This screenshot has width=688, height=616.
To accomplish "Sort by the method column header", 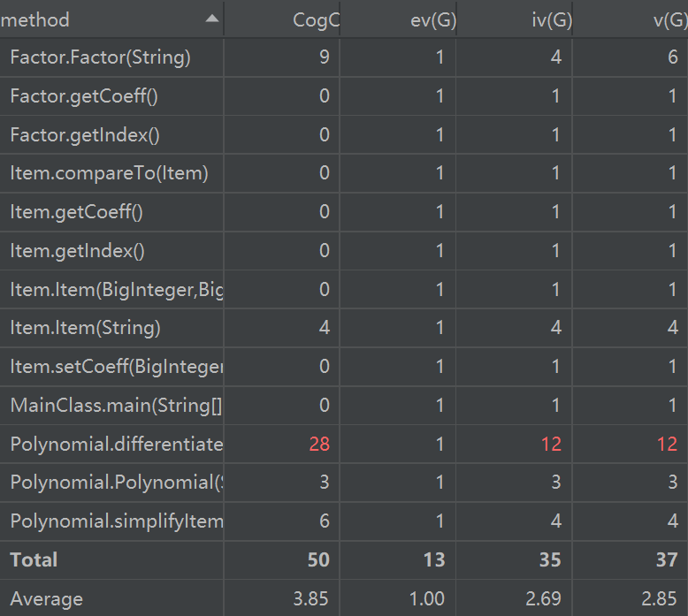I will [x=111, y=19].
